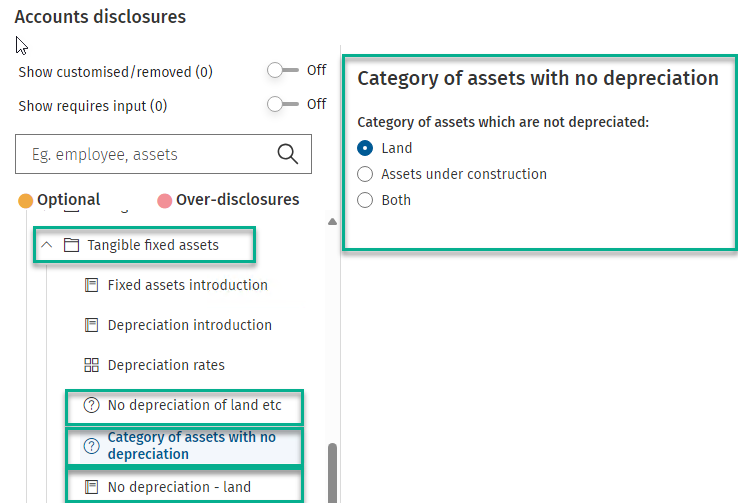The width and height of the screenshot is (738, 503).
Task: Collapse the Tangible fixed assets chevron
Action: (47, 245)
